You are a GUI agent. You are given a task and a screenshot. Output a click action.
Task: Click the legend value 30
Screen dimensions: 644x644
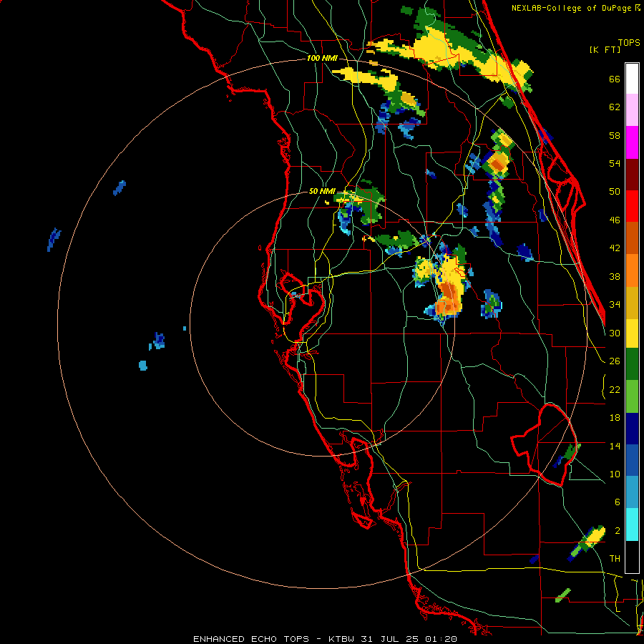coord(615,333)
